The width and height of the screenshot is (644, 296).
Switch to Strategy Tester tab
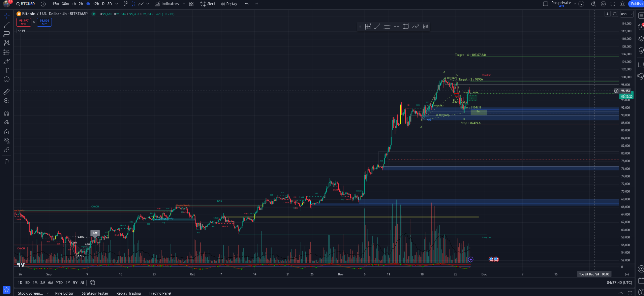pyautogui.click(x=95, y=293)
